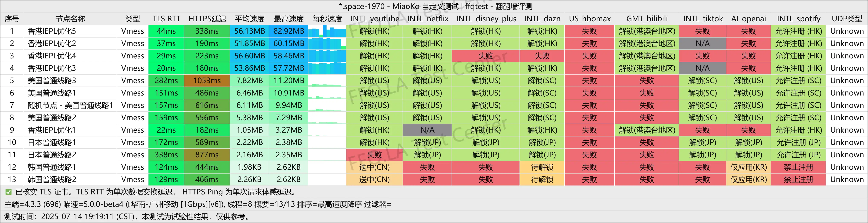Click 待解锁 dazn cell for 韩国普通线路2
868x223 pixels.
pyautogui.click(x=542, y=180)
